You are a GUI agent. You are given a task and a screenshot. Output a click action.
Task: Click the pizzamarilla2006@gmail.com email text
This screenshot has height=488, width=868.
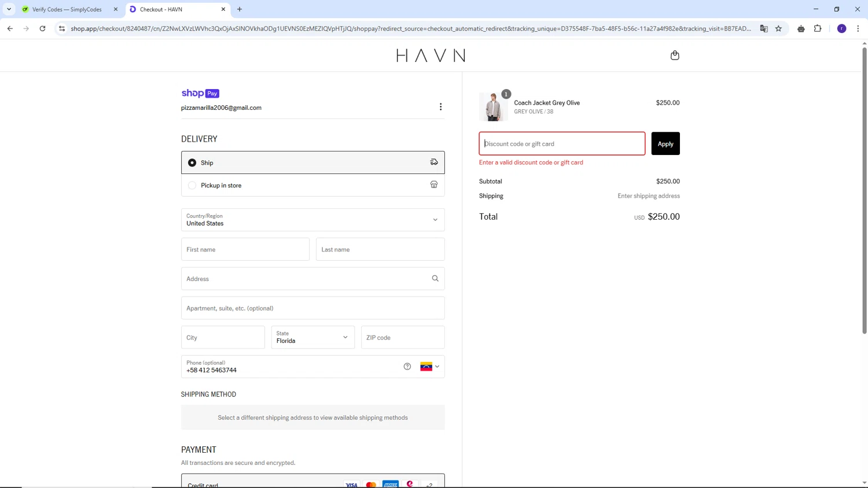click(x=221, y=108)
